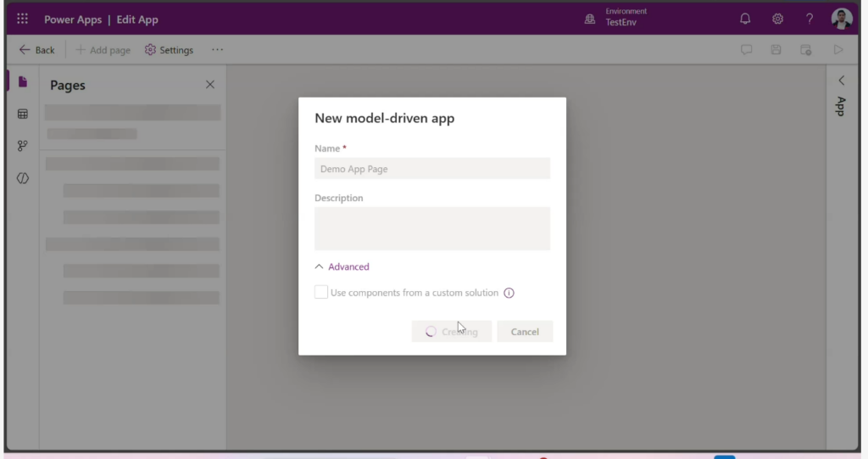Open notifications bell icon
This screenshot has height=459, width=868.
(745, 19)
